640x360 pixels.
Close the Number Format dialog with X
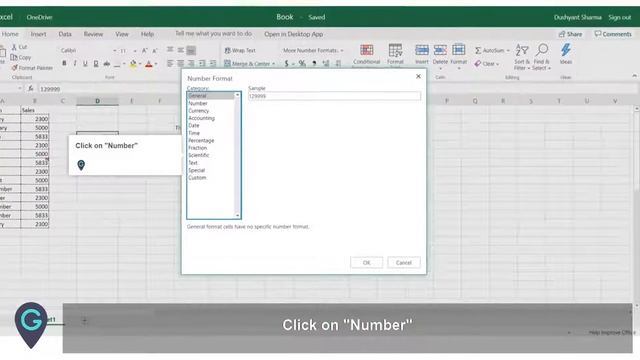coord(418,76)
